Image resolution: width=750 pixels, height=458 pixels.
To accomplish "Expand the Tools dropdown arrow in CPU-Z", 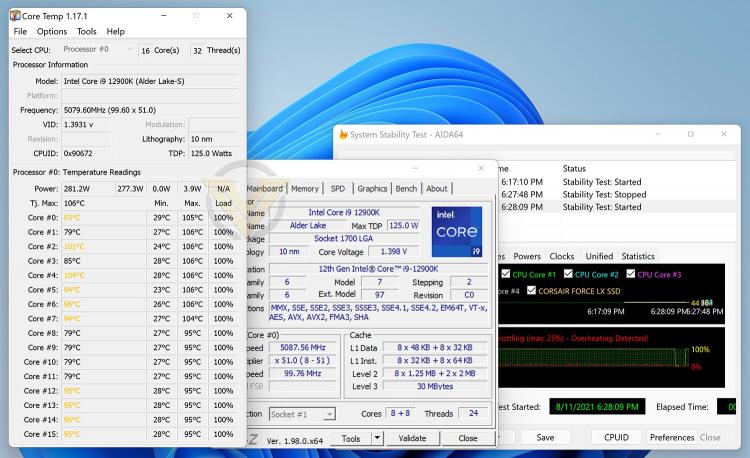I will [377, 438].
